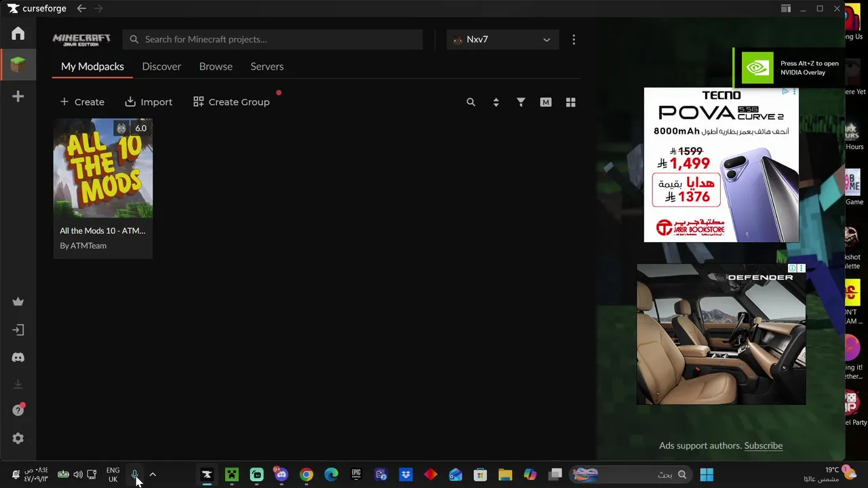Open the Windows Start button in taskbar
Image resolution: width=868 pixels, height=488 pixels.
tap(707, 474)
